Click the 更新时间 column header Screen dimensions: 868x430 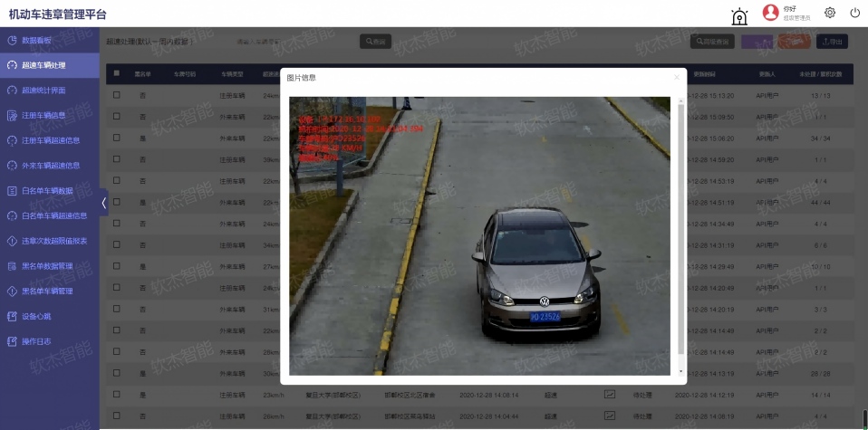tap(704, 74)
